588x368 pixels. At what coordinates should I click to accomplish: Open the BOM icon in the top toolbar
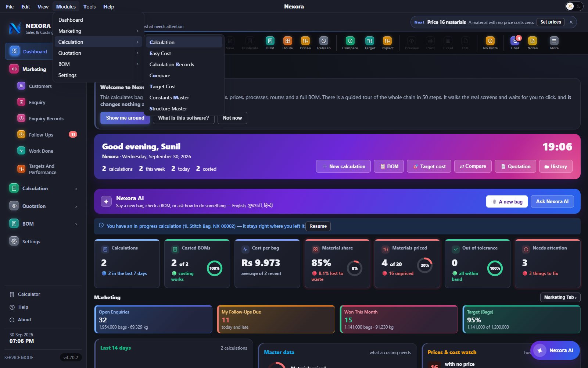(x=270, y=43)
